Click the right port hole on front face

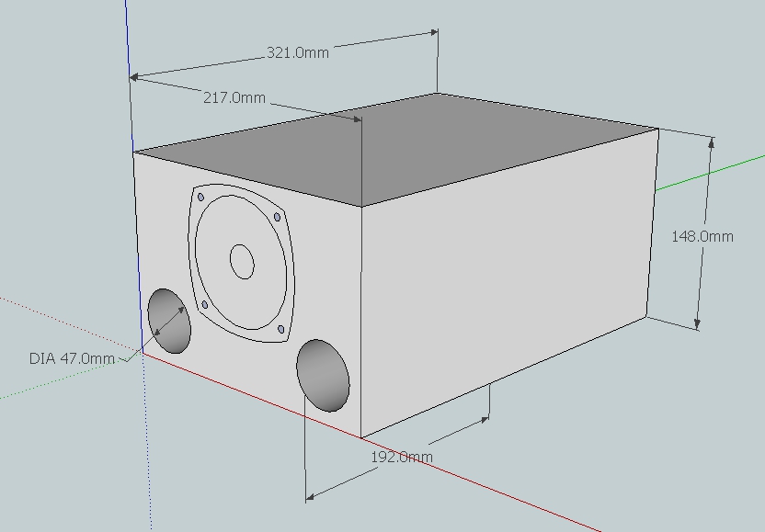click(x=323, y=376)
